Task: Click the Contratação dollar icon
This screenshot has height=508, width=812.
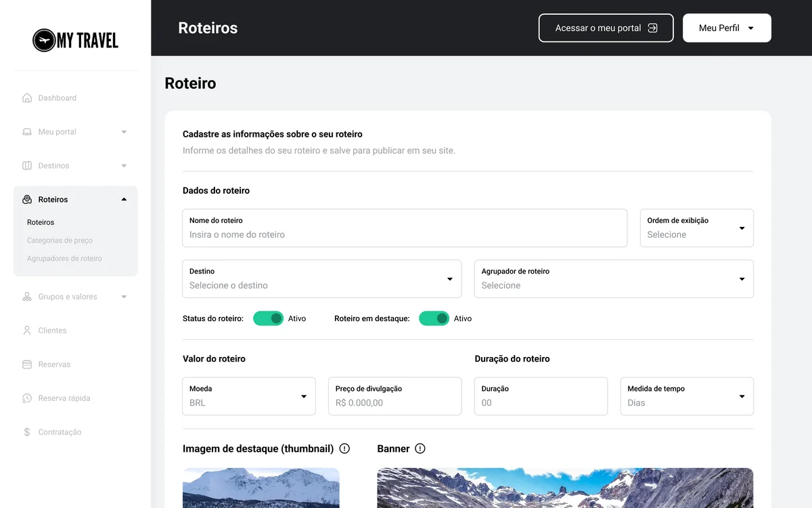Action: click(27, 432)
